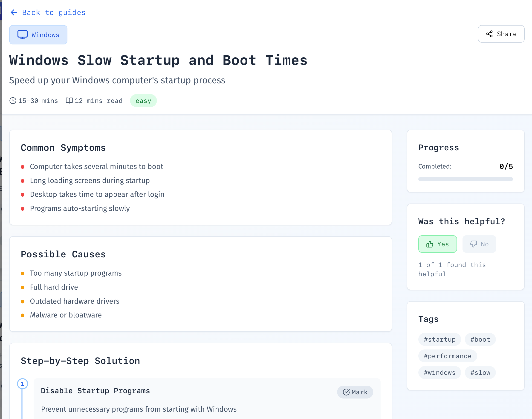This screenshot has height=419, width=532.
Task: Click the 15–30 mins duration text
Action: click(38, 101)
